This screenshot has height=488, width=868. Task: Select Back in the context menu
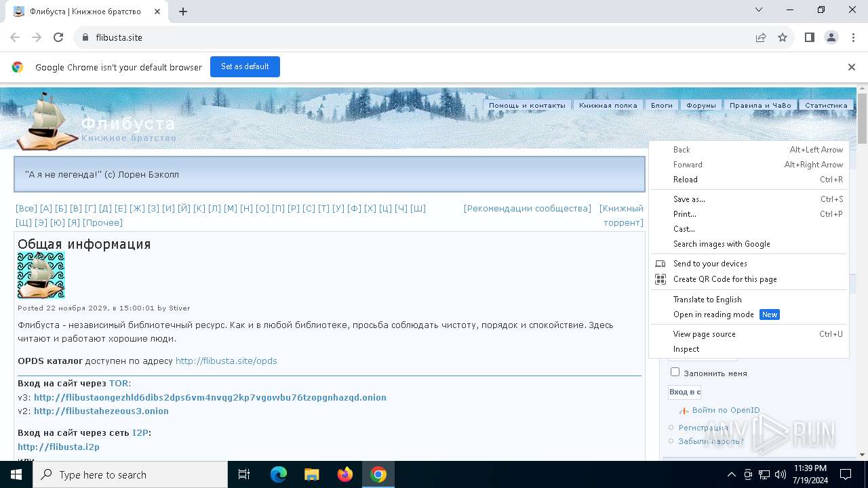tap(749, 150)
